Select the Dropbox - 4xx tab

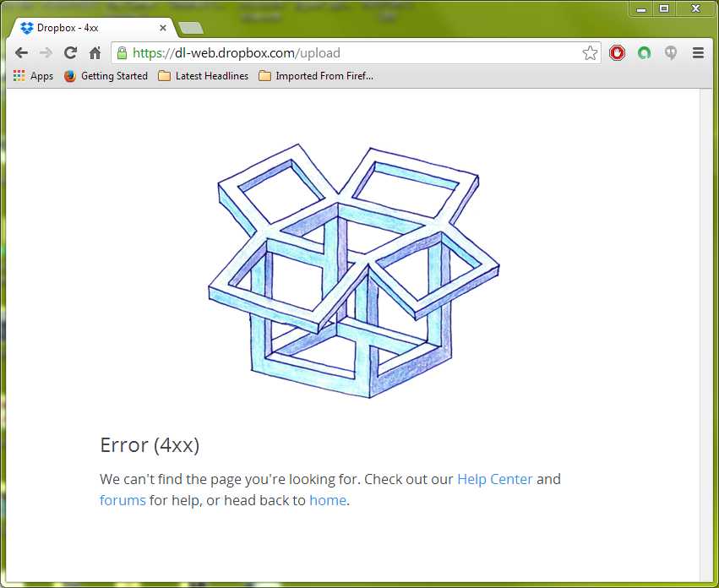point(92,28)
